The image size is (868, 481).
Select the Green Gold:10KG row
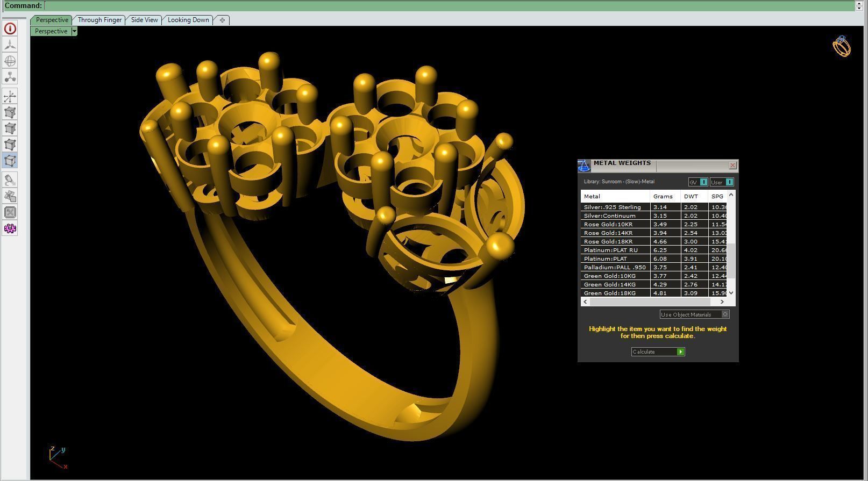click(654, 276)
